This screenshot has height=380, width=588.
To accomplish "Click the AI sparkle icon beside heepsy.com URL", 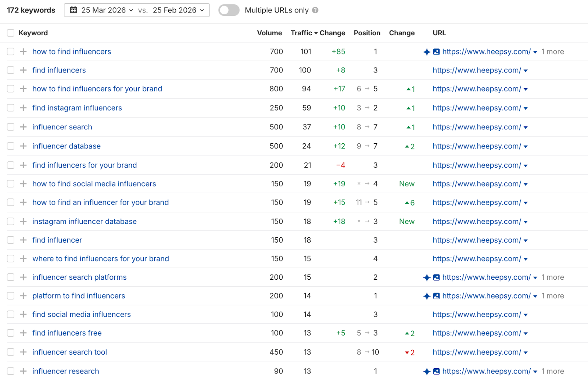I will coord(427,52).
